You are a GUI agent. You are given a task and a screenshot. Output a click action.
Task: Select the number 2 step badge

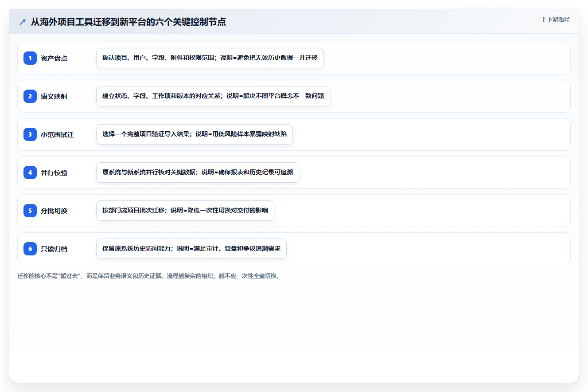coord(30,96)
